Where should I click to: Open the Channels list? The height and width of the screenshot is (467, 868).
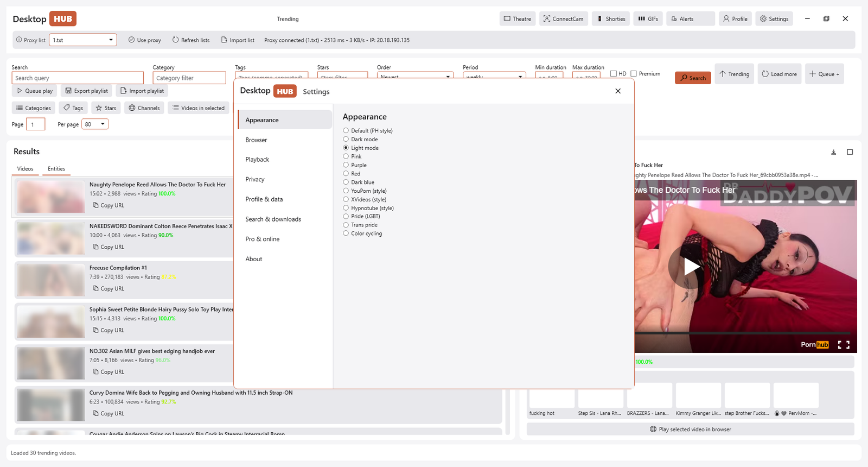[x=144, y=108]
